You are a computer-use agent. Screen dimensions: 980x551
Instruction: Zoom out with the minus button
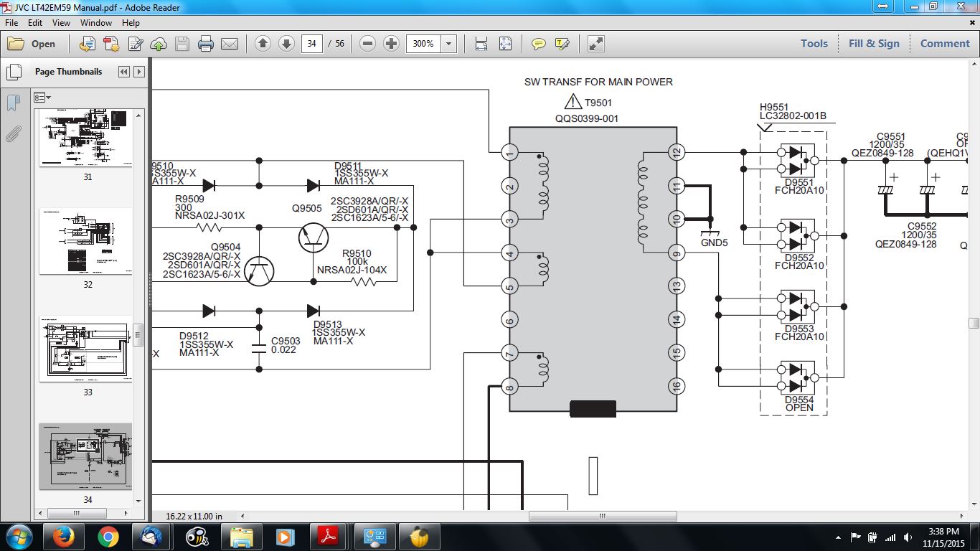367,44
